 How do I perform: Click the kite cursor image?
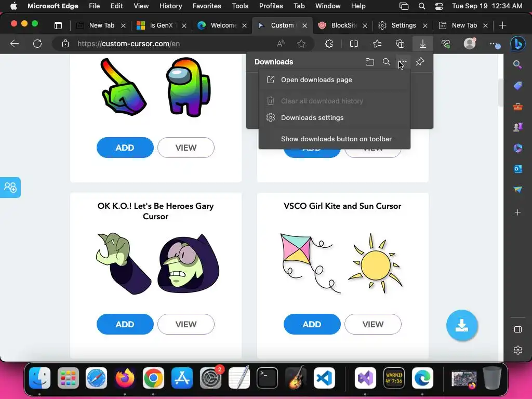tap(311, 263)
